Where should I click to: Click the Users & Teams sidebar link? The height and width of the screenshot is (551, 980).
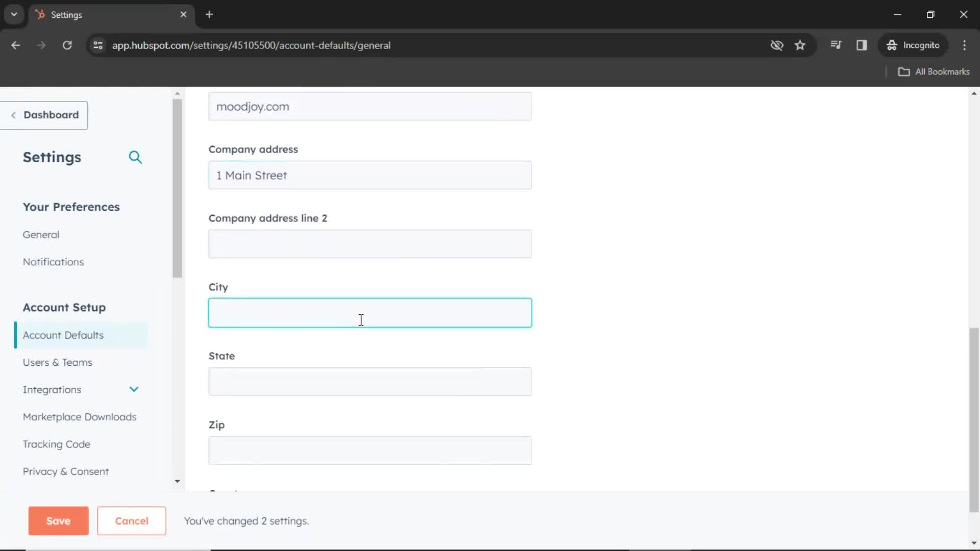pyautogui.click(x=57, y=362)
